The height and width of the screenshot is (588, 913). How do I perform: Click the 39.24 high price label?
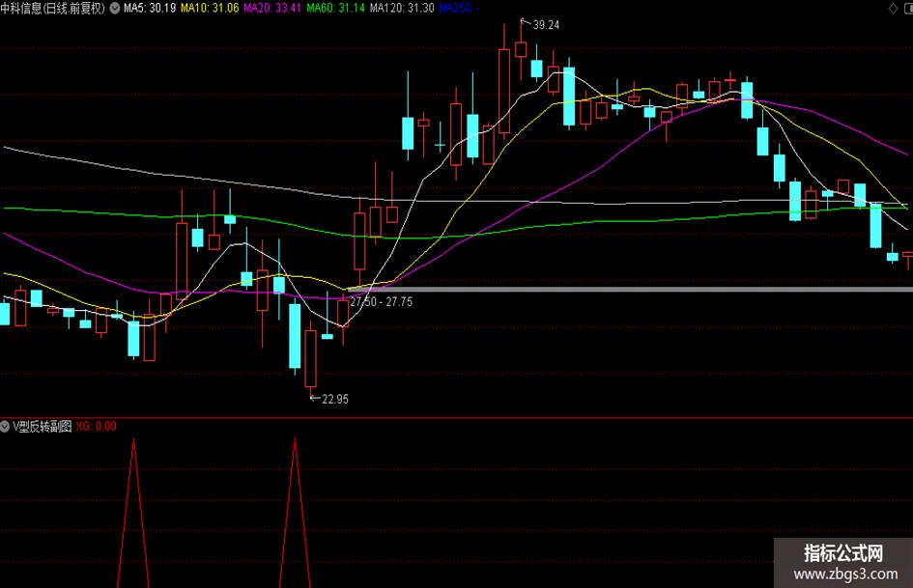[x=546, y=24]
